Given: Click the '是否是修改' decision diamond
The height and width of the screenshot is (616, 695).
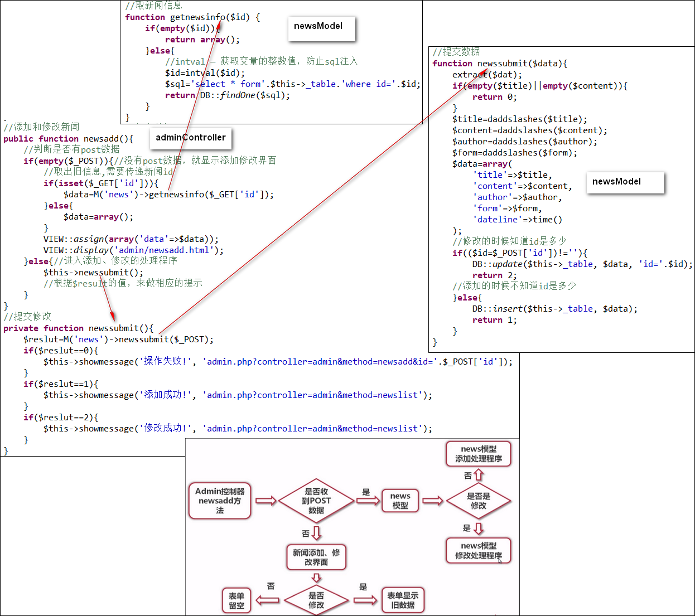Looking at the screenshot, I should click(x=479, y=501).
